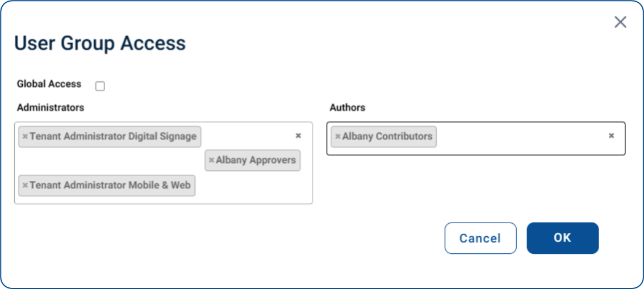
Task: Click the User Group Access title
Action: [100, 44]
